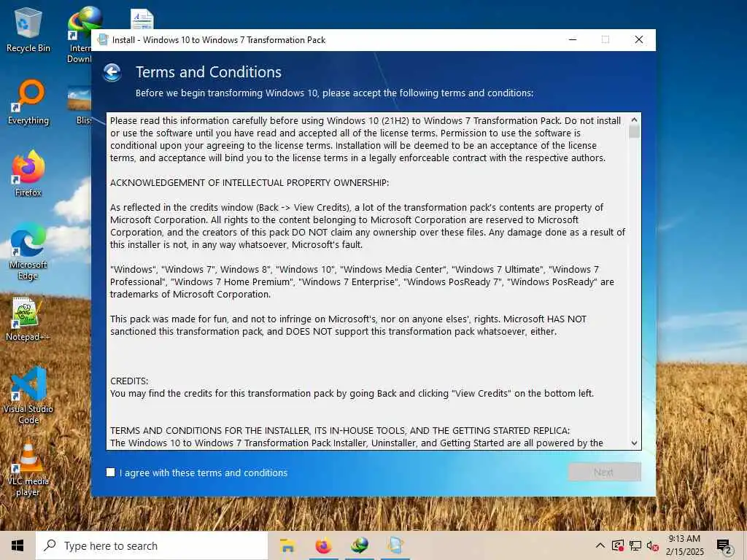Open Notepad++ desktop shortcut
The width and height of the screenshot is (747, 560).
(28, 319)
